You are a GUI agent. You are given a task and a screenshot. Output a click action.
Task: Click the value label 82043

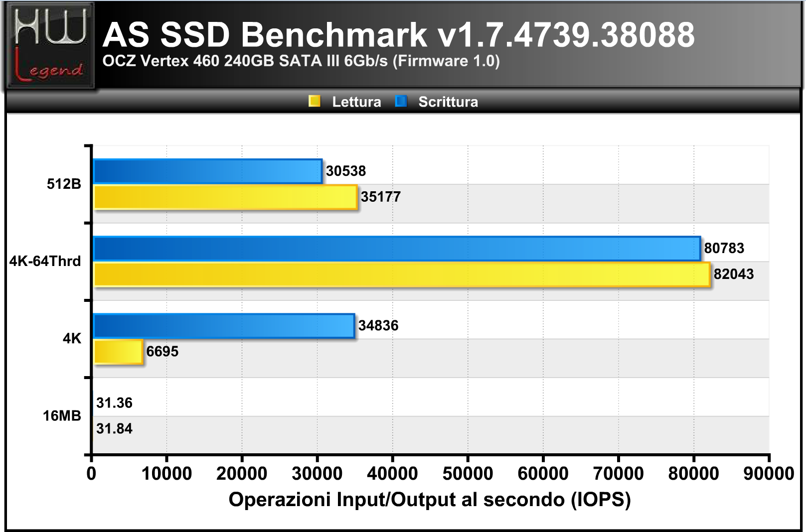[734, 274]
